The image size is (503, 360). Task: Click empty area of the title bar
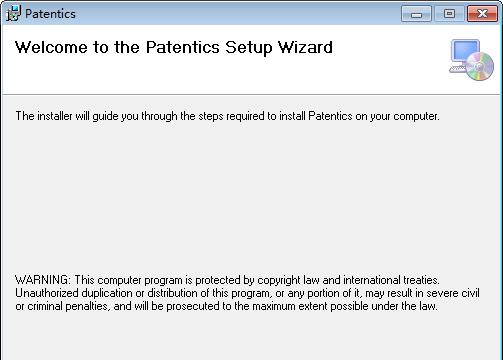(x=233, y=14)
